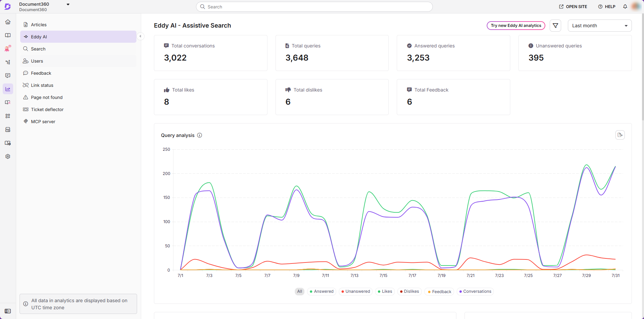The image size is (644, 319).
Task: Click the UTC time zone info note
Action: coord(78,304)
